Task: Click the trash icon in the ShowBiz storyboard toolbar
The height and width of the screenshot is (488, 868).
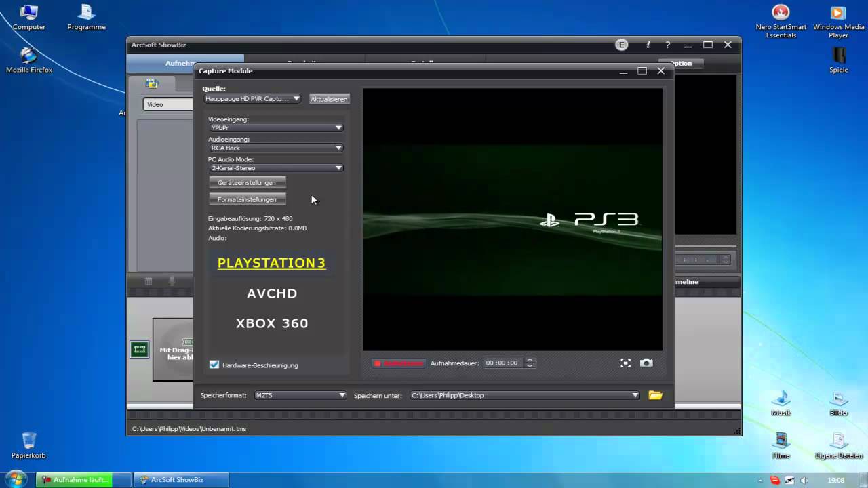Action: click(149, 281)
